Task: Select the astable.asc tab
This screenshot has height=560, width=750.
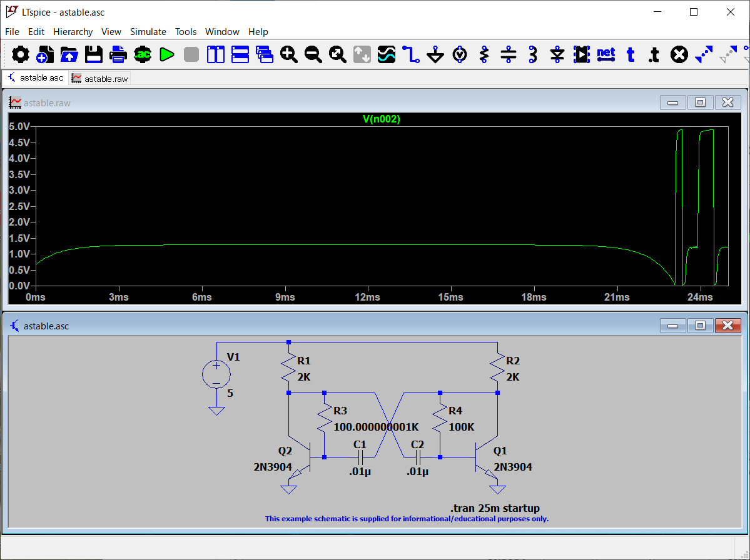Action: 36,78
